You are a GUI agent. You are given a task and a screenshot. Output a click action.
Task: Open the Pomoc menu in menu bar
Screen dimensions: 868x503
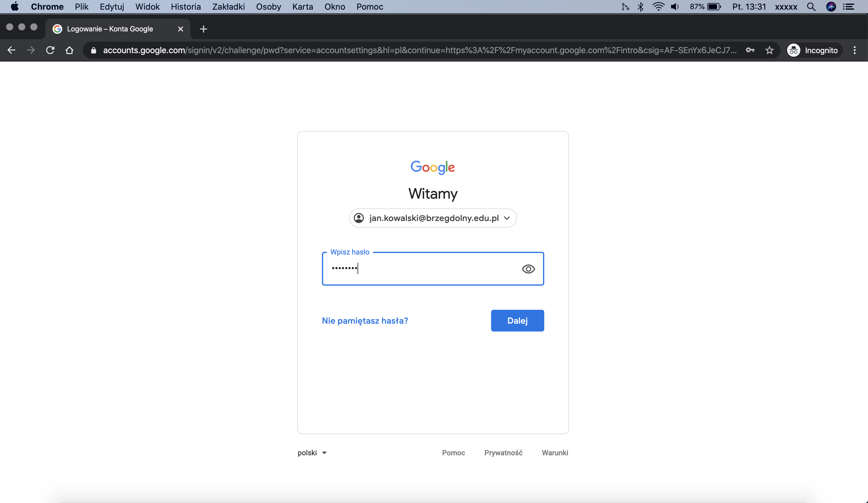[x=370, y=7]
